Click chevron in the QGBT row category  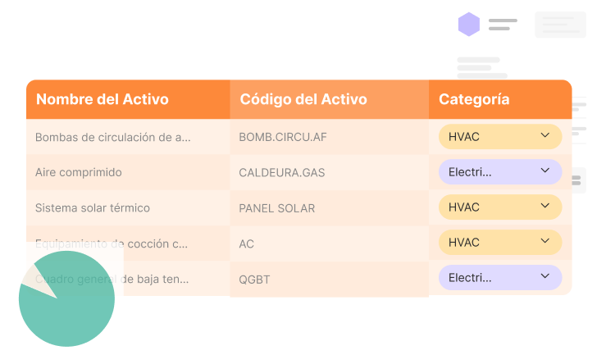545,277
